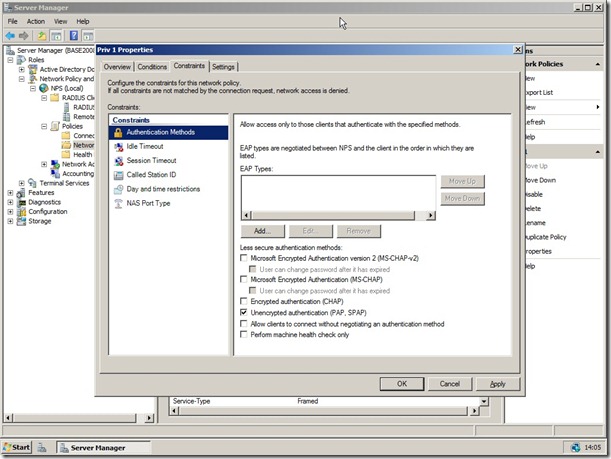Image resolution: width=611 pixels, height=459 pixels.
Task: Click the Features node icon
Action: tap(21, 193)
